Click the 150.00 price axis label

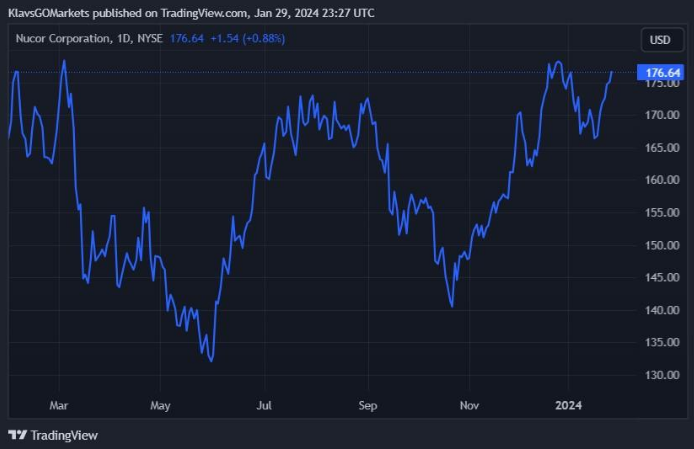coord(662,245)
